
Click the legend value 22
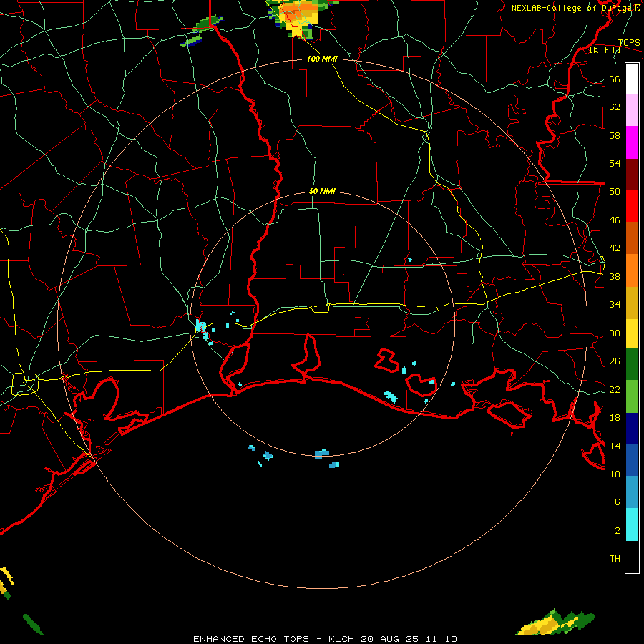(x=615, y=389)
